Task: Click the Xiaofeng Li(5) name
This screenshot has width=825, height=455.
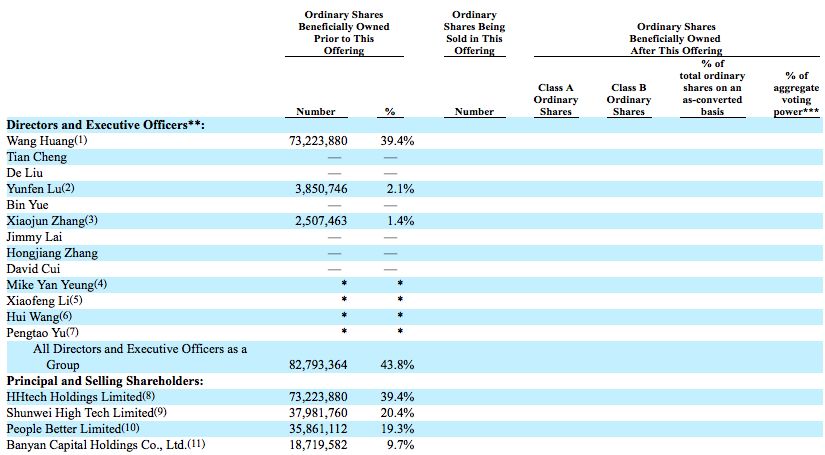Action: click(44, 301)
